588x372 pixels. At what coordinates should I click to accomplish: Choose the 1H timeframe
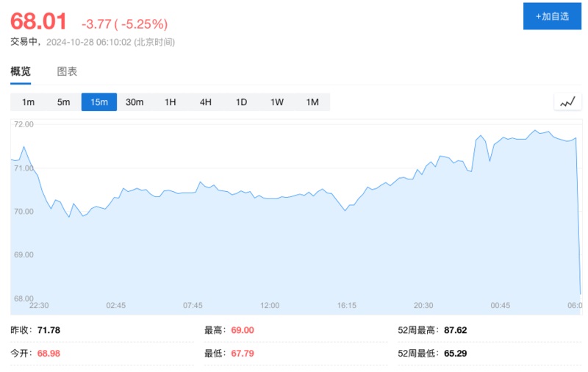171,102
